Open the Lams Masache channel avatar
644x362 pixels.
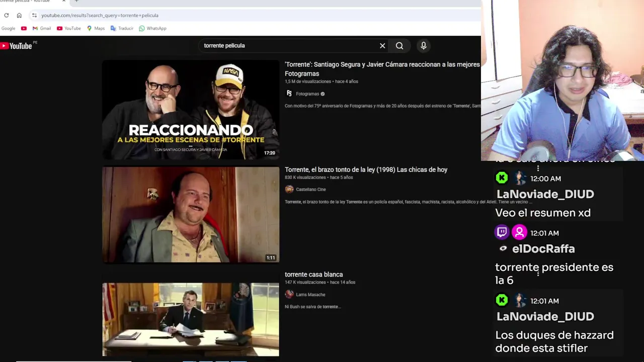(x=289, y=294)
